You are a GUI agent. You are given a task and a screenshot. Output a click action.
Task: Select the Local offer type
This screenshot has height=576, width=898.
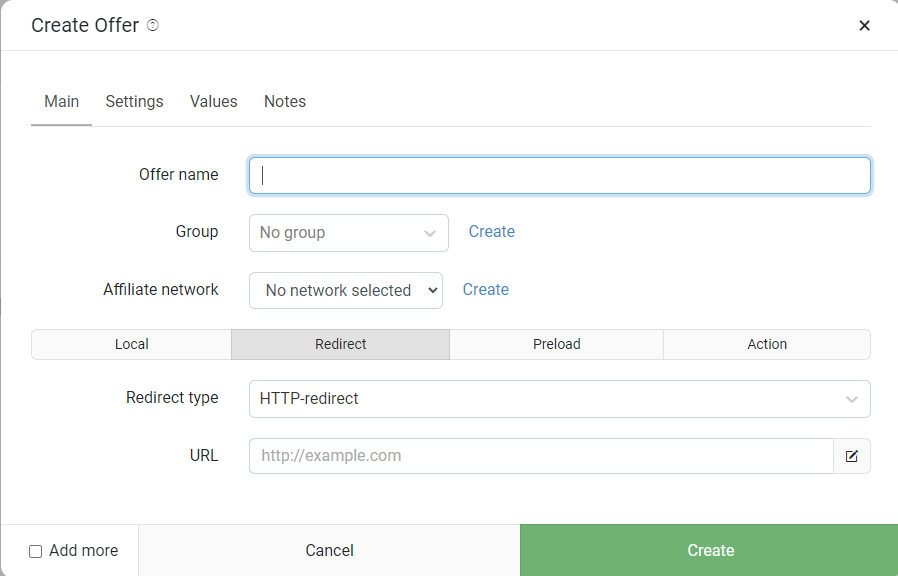pos(131,344)
